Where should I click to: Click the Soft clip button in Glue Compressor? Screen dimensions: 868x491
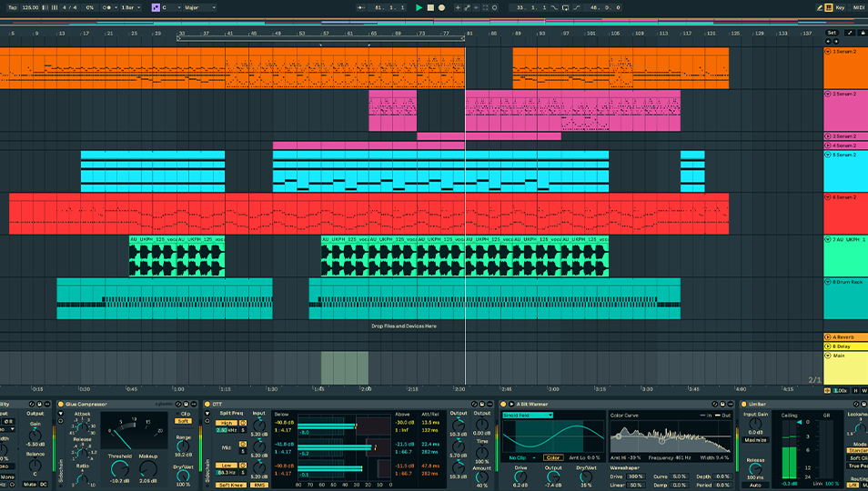point(183,421)
